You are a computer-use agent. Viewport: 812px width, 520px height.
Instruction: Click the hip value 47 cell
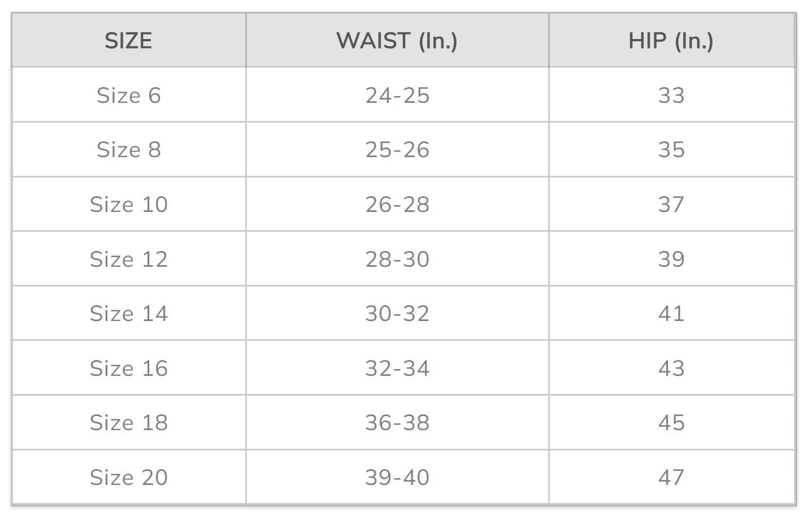pyautogui.click(x=671, y=477)
